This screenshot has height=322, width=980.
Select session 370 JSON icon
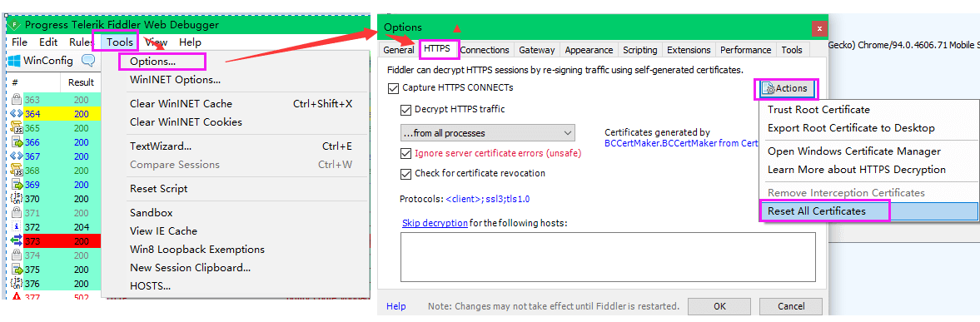pos(17,199)
